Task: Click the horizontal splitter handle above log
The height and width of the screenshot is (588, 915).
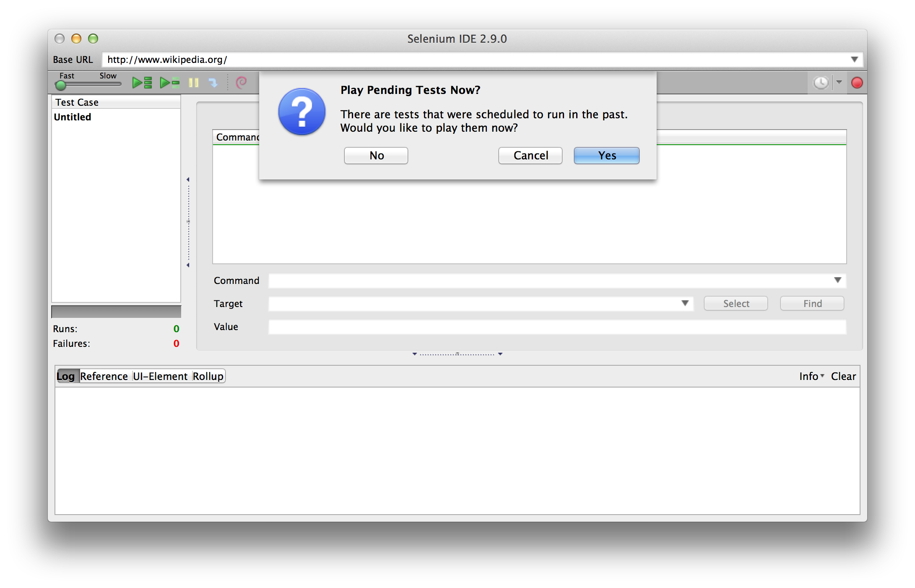Action: pos(457,354)
